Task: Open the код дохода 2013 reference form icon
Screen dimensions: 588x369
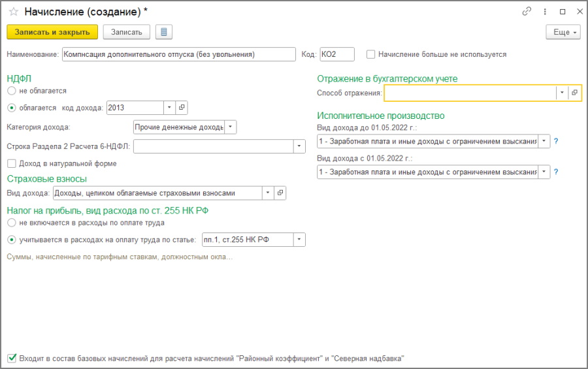Action: tap(182, 108)
